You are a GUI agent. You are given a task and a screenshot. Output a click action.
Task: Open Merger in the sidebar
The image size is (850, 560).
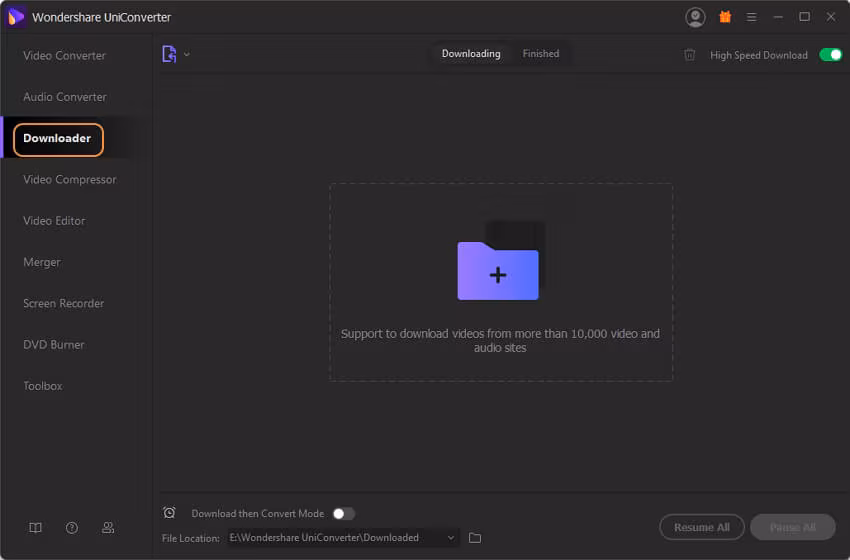(x=42, y=262)
